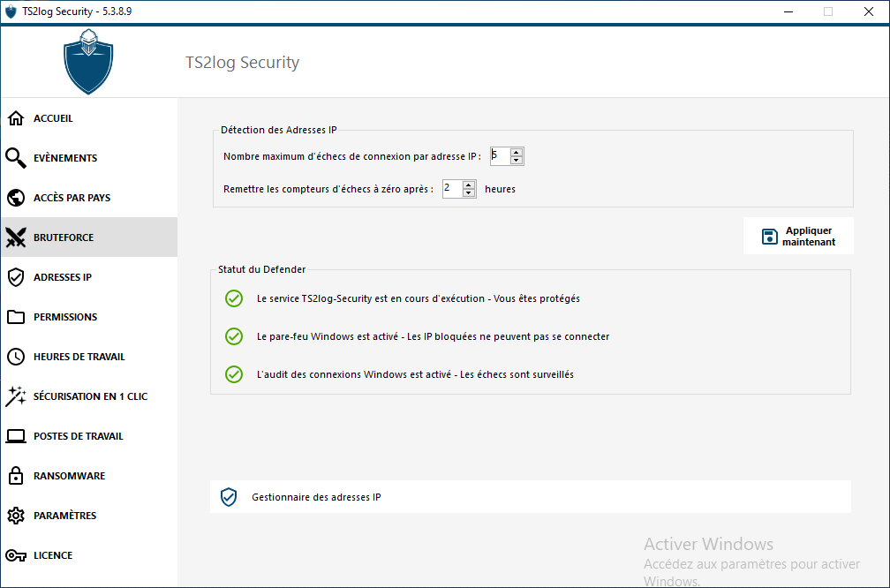
Task: Click the Permissions folder icon
Action: tap(16, 317)
